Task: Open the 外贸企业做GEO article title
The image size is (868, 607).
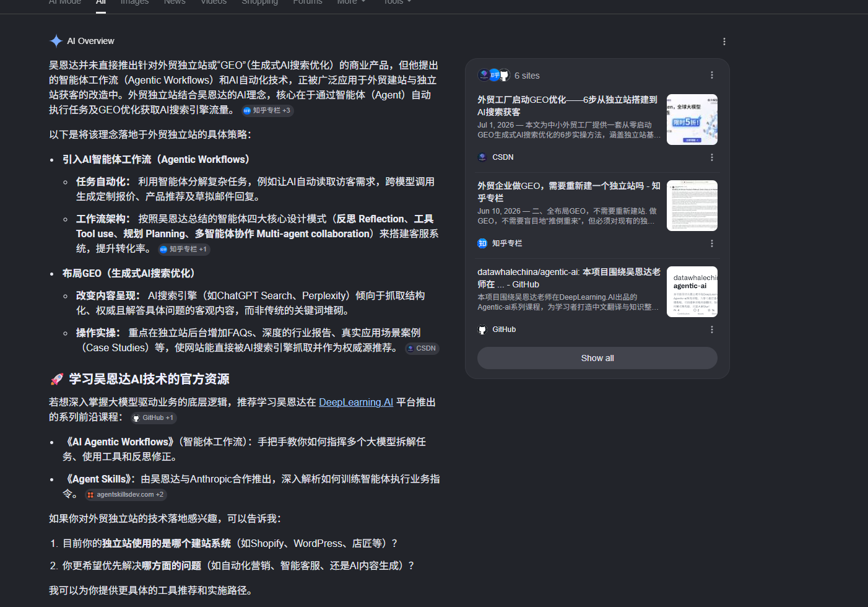Action: click(x=568, y=192)
